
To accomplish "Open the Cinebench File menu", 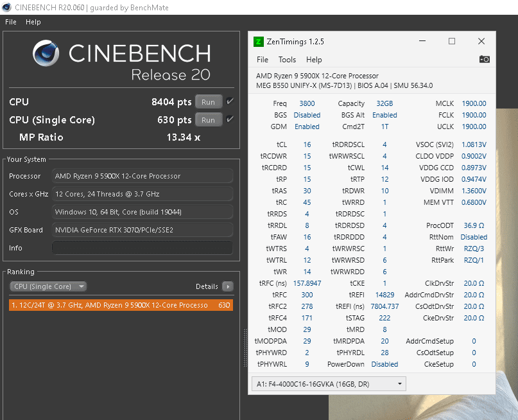I will (x=10, y=22).
